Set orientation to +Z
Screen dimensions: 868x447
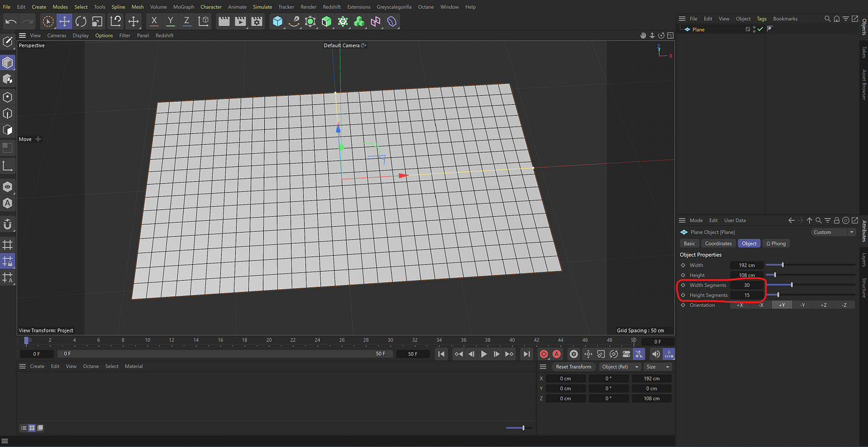click(x=823, y=305)
